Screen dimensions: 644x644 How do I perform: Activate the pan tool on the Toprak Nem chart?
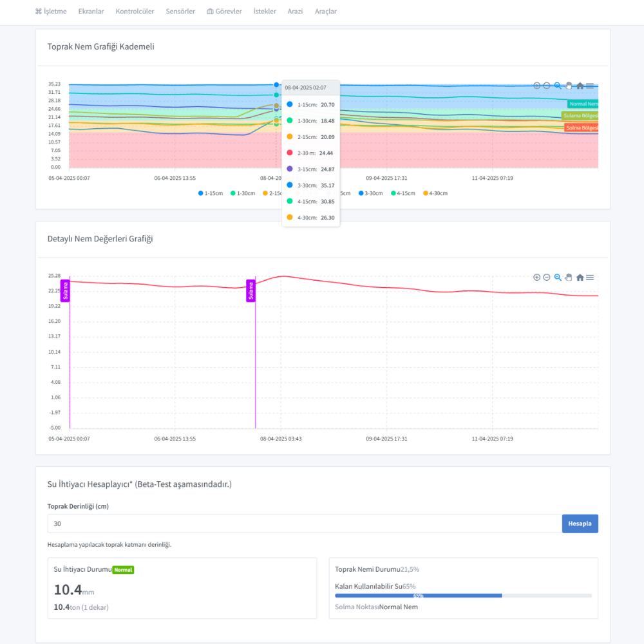pos(569,86)
